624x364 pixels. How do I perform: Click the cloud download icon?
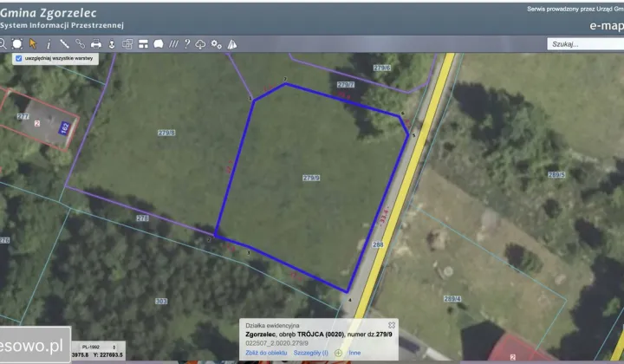click(200, 44)
